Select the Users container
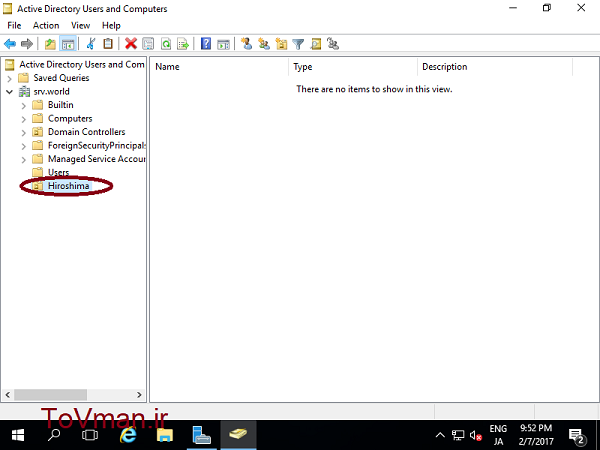The width and height of the screenshot is (600, 450). (x=59, y=173)
